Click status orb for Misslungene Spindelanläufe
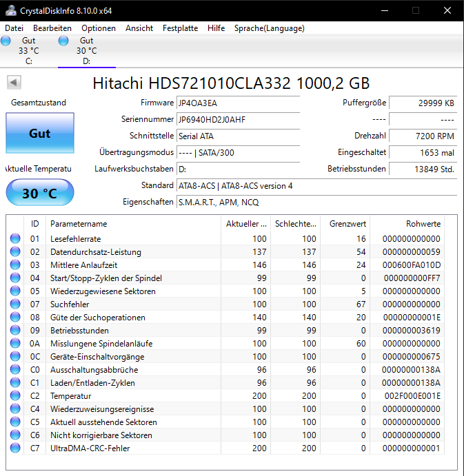Image resolution: width=464 pixels, height=476 pixels. 15,343
